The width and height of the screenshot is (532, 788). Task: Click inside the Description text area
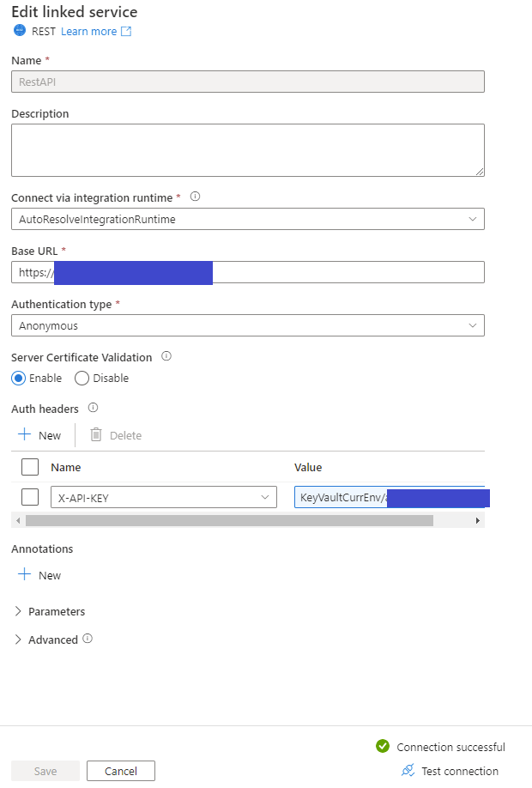248,150
